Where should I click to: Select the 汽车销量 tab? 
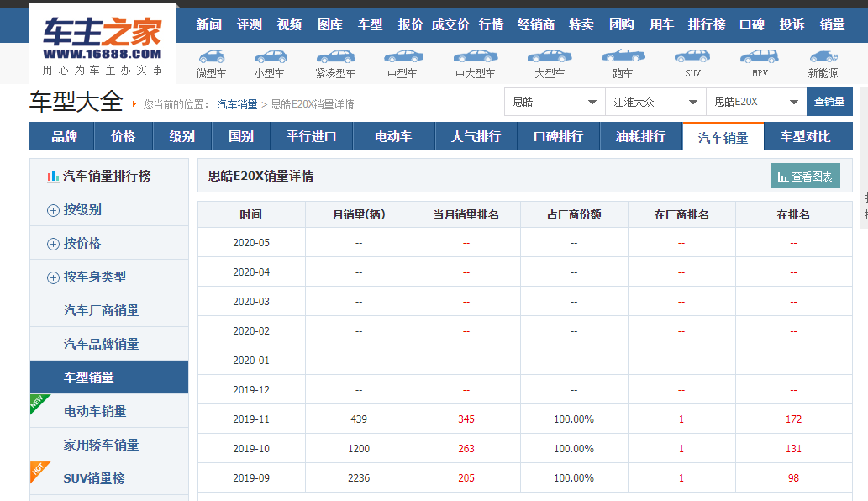tap(723, 136)
